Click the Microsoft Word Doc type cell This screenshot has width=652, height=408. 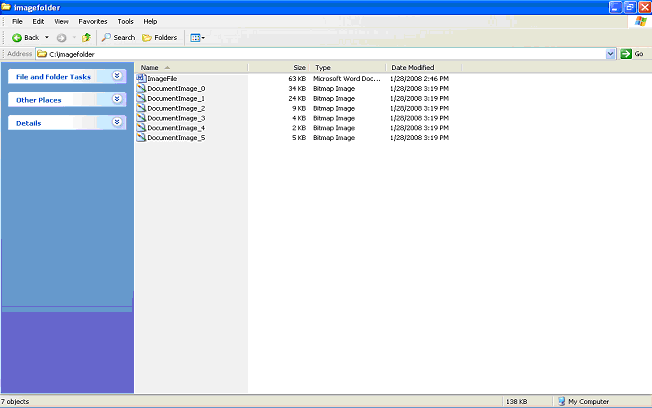coord(347,79)
